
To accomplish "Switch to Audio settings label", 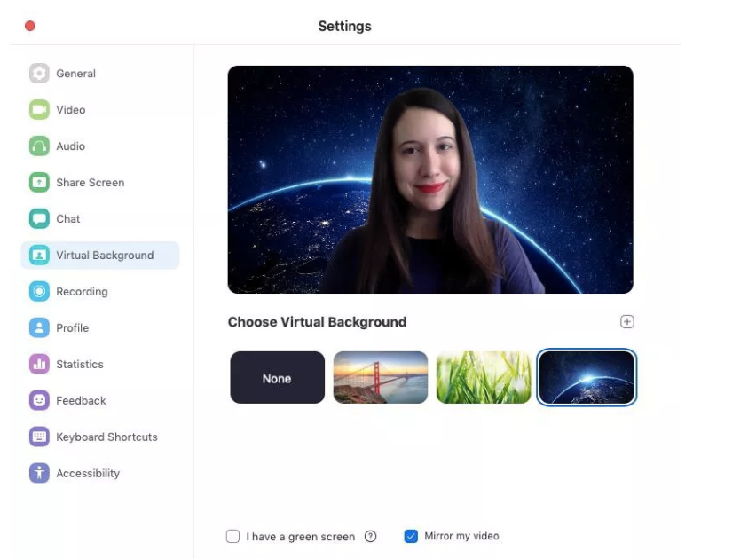I will pos(70,146).
